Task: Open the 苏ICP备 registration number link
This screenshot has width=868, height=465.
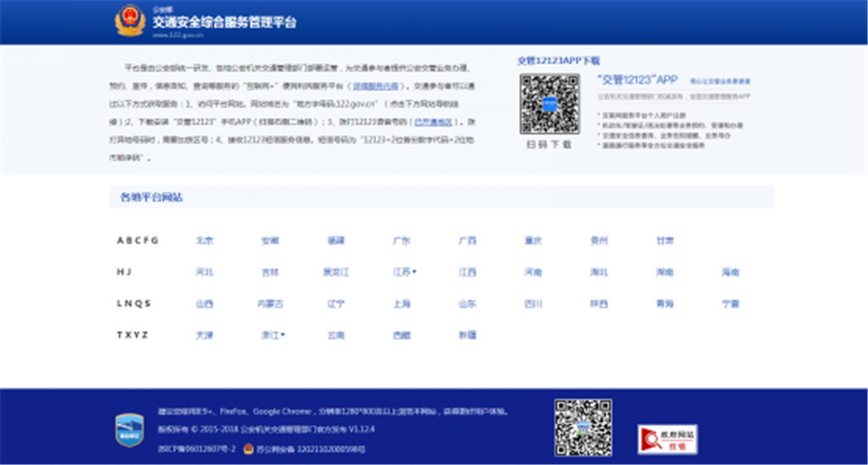Action: tap(197, 450)
